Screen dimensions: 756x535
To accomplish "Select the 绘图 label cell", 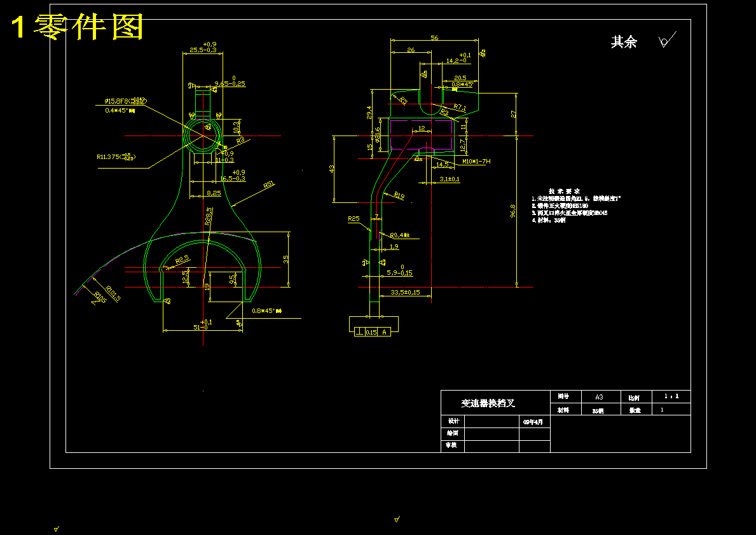I will point(452,433).
